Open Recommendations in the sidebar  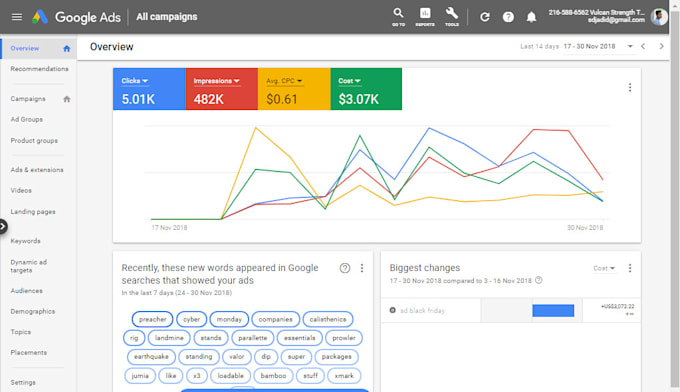coord(39,69)
